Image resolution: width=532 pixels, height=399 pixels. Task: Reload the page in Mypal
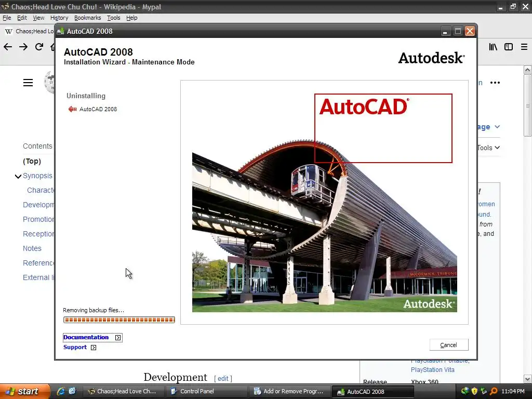[x=39, y=47]
